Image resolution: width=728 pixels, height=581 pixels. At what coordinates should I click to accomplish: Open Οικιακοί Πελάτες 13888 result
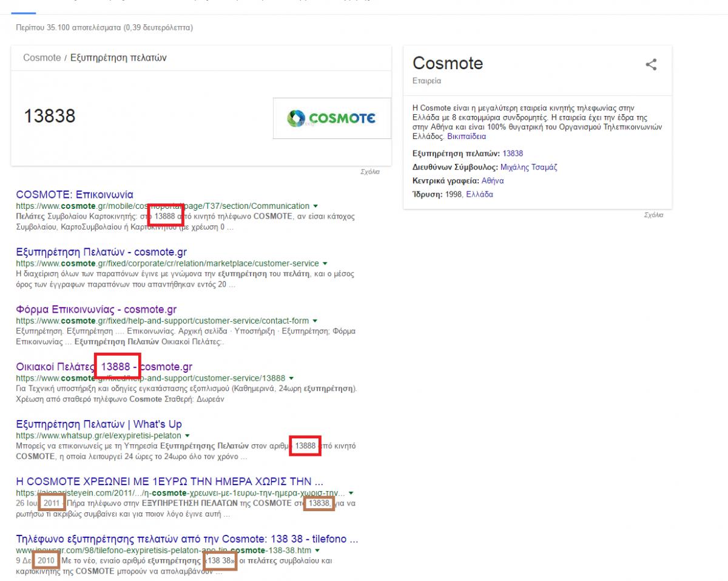coord(104,367)
